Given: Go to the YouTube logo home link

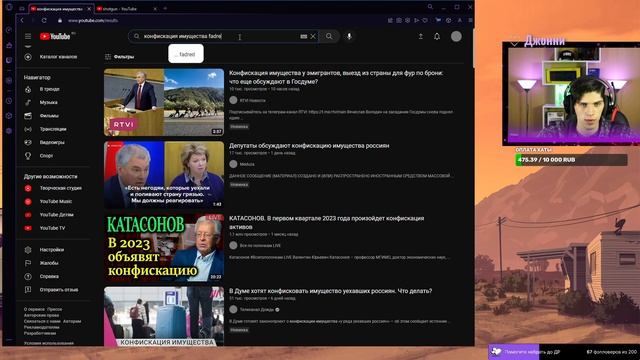Looking at the screenshot, I should tap(55, 36).
